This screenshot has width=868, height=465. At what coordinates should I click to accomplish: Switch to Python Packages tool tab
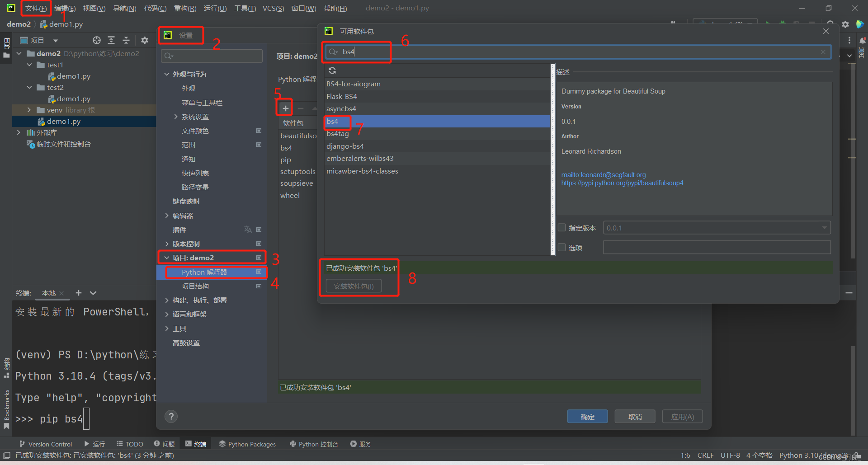(x=247, y=444)
